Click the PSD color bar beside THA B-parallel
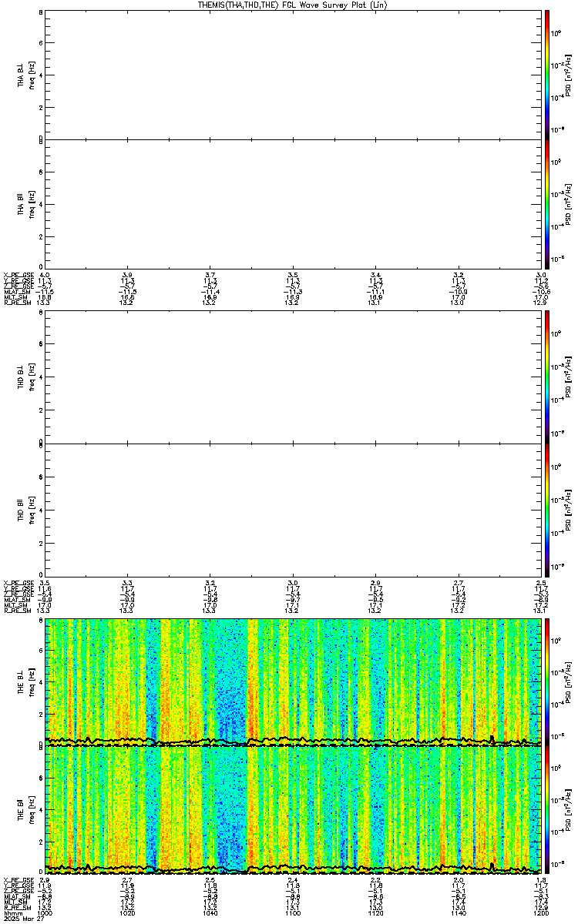The height and width of the screenshot is (924, 578). [547, 203]
